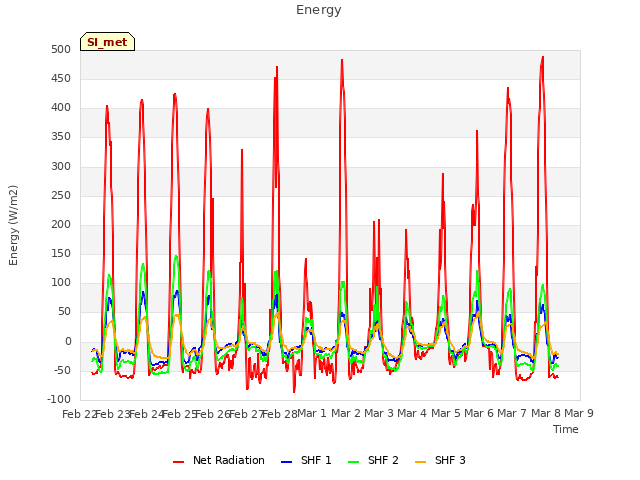The image size is (640, 480).
Task: Click the Time axis label
Action: [x=566, y=429]
